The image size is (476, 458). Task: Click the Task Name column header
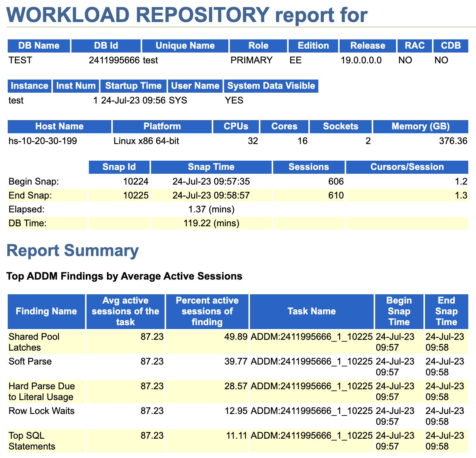[312, 311]
